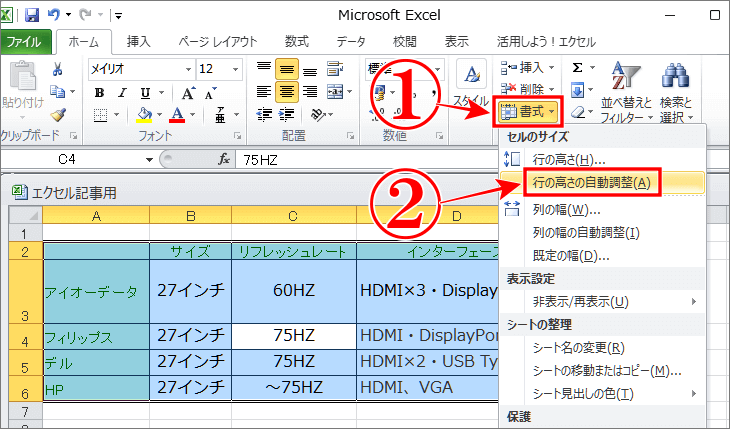
Task: Open the font color dropdown arrow
Action: coord(192,115)
